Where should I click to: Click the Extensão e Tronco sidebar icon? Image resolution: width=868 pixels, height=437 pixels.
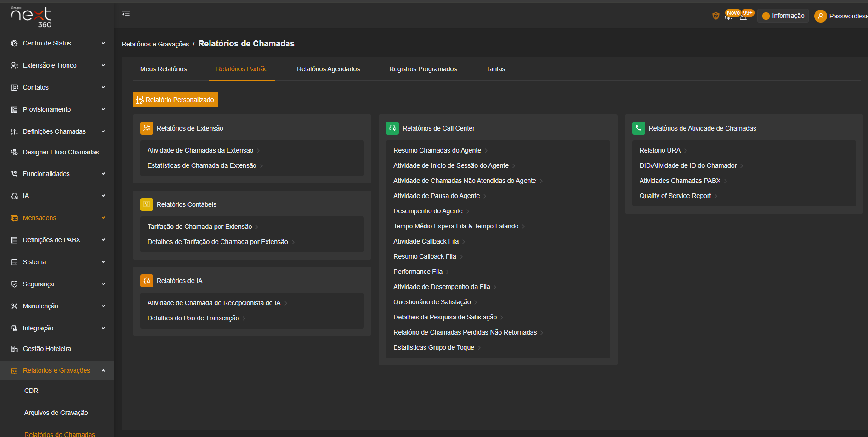click(x=14, y=65)
